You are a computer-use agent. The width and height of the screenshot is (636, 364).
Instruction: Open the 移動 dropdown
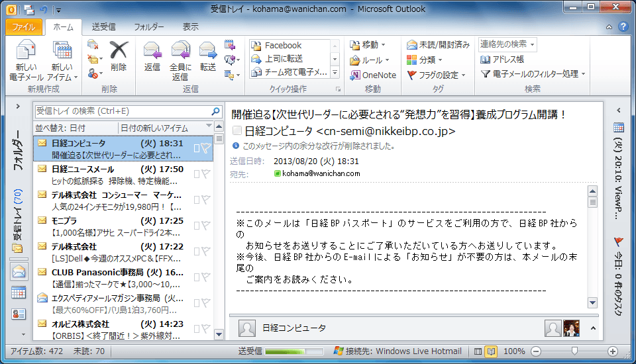click(368, 44)
